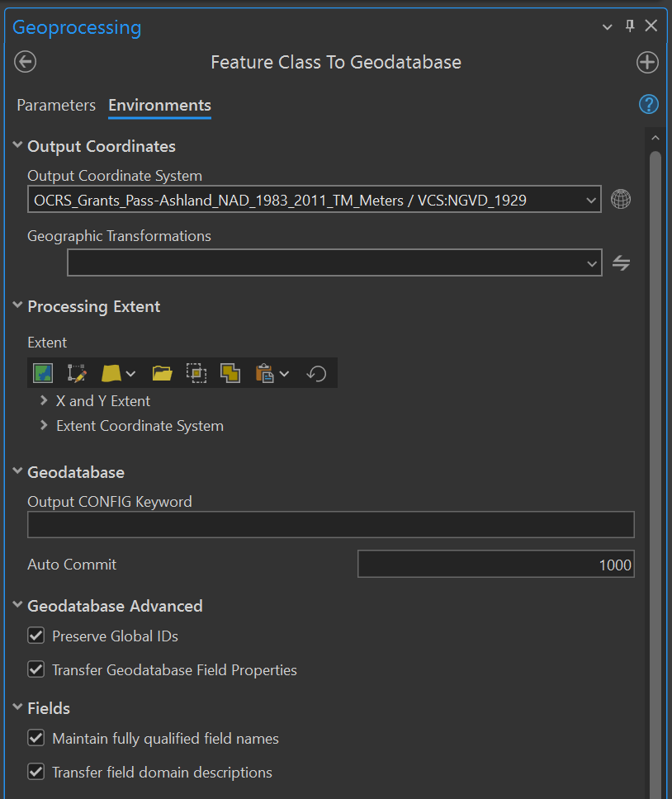Viewport: 672px width, 799px height.
Task: Click the Output CONFIG Keyword text field
Action: 330,525
